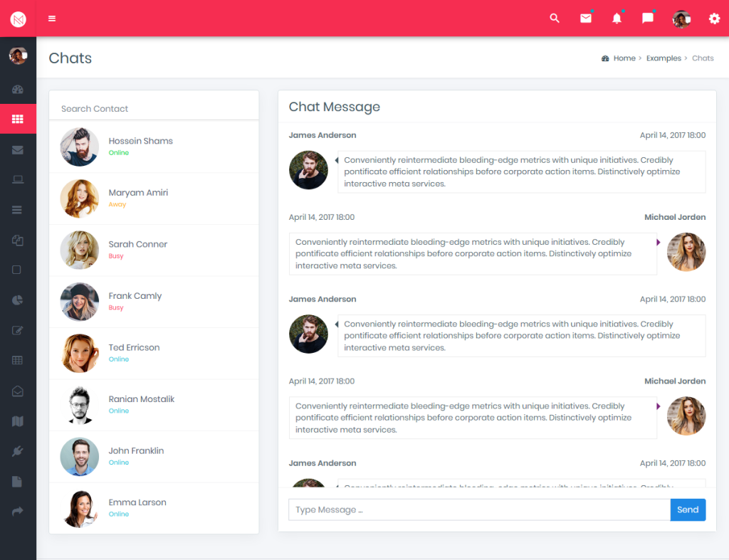Check the notifications bell icon
729x560 pixels.
pyautogui.click(x=617, y=19)
